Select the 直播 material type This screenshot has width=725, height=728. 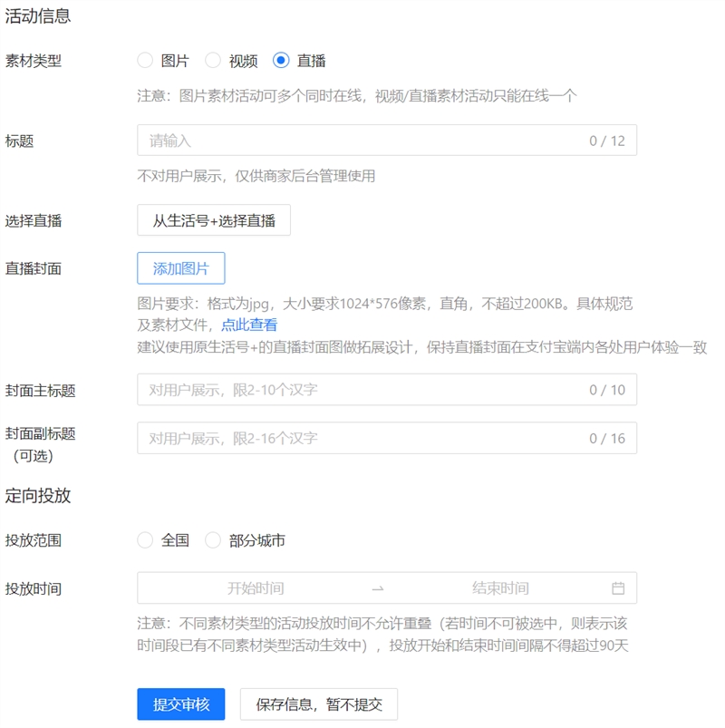tap(281, 61)
